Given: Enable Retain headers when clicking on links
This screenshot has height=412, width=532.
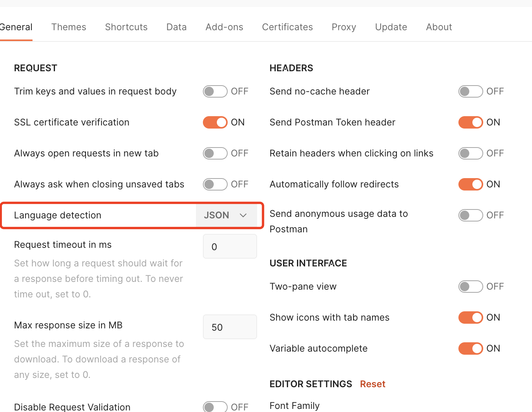Looking at the screenshot, I should point(470,153).
